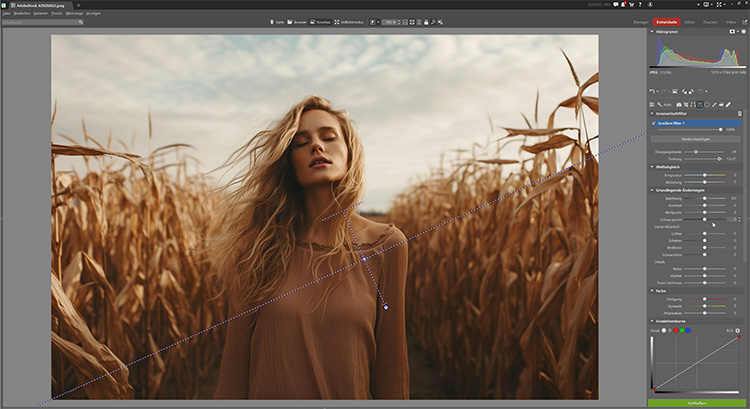Open the Editor tab
750x409 pixels.
coord(690,21)
